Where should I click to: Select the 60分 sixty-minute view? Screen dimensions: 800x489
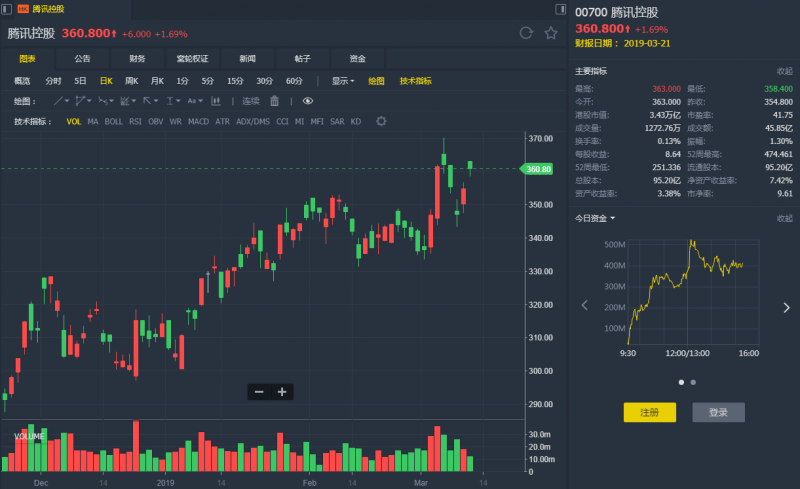coord(294,81)
